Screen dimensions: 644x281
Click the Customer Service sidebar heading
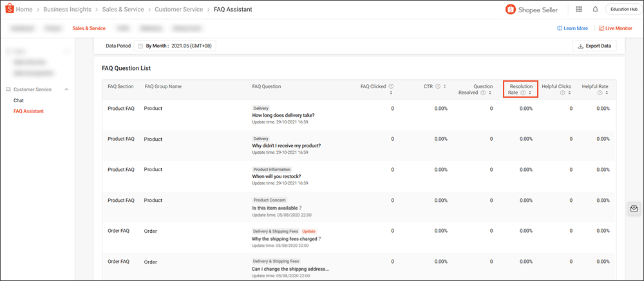pyautogui.click(x=32, y=89)
